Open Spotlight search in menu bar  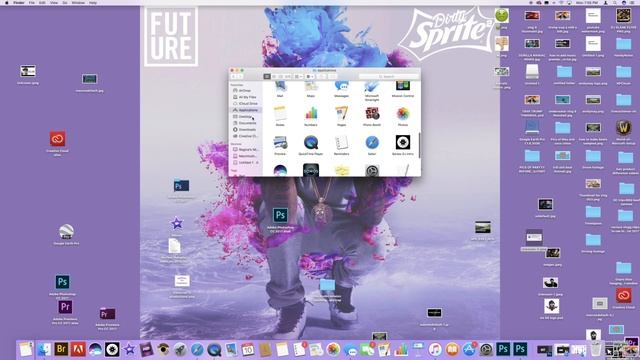click(x=615, y=2)
